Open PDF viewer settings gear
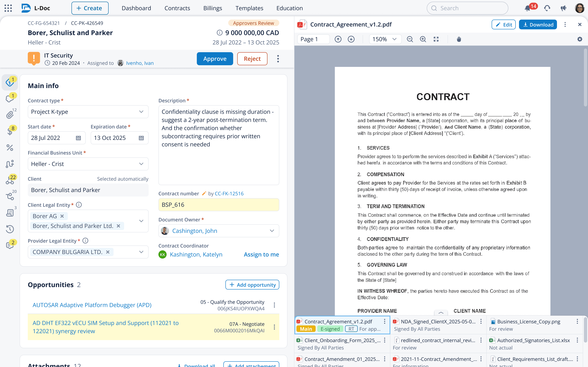 (x=580, y=39)
